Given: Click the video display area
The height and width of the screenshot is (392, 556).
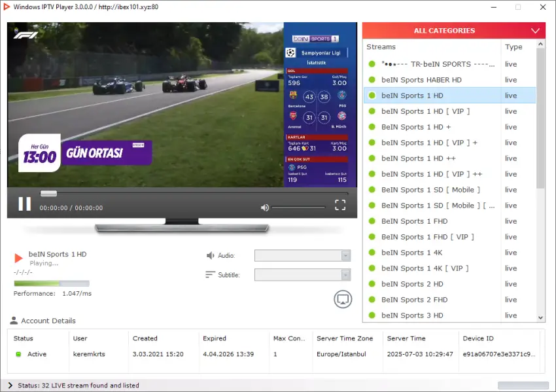Looking at the screenshot, I should coord(182,105).
